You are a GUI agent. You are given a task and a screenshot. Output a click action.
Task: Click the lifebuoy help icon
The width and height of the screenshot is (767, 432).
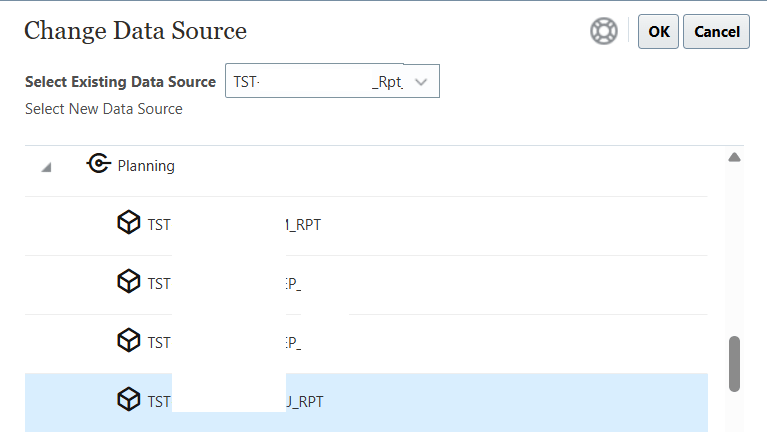[x=604, y=32]
